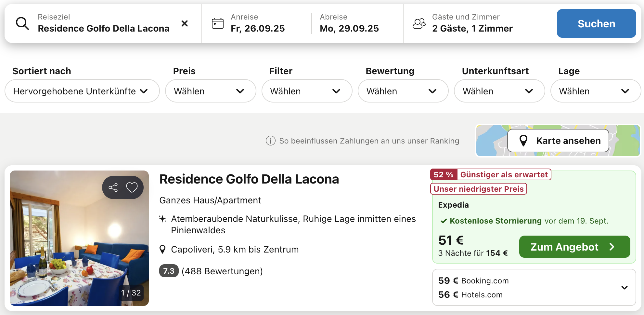644x315 pixels.
Task: Open map via Karte ansehen button
Action: point(558,141)
